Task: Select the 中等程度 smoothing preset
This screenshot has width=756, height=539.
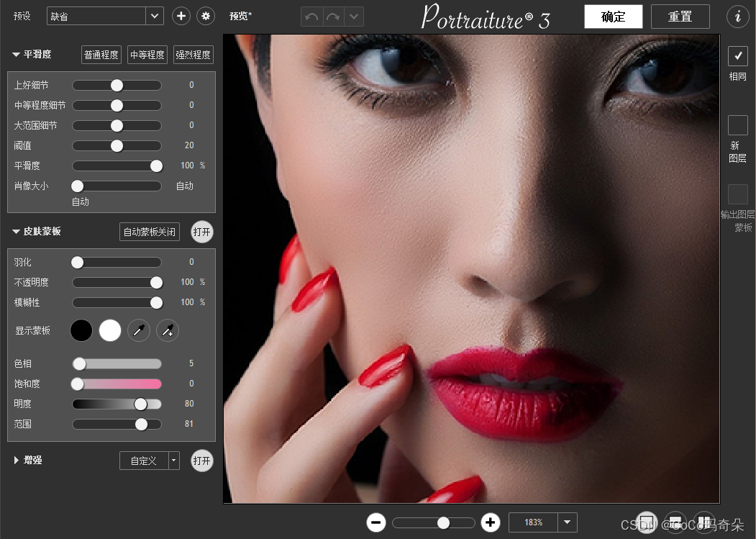Action: point(147,55)
